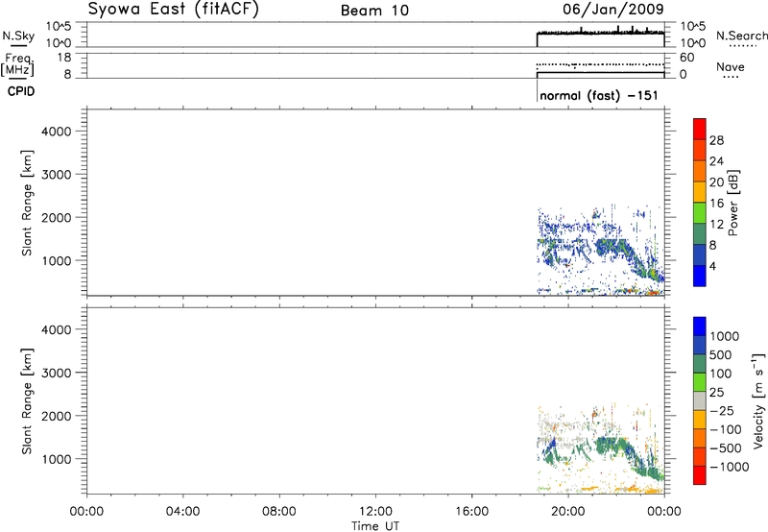Click the '16:00' time tick label
Screen dimensions: 768x532
471,512
